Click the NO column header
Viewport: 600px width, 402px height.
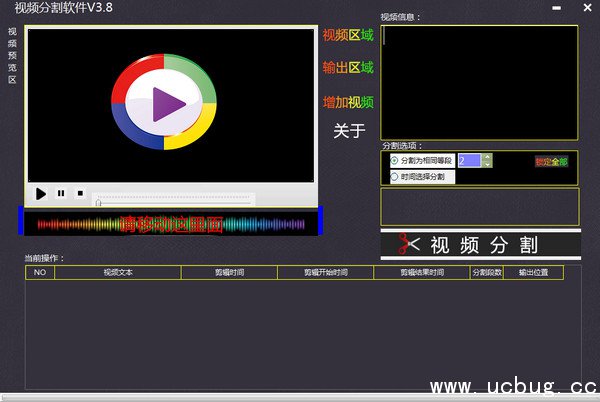[40, 272]
